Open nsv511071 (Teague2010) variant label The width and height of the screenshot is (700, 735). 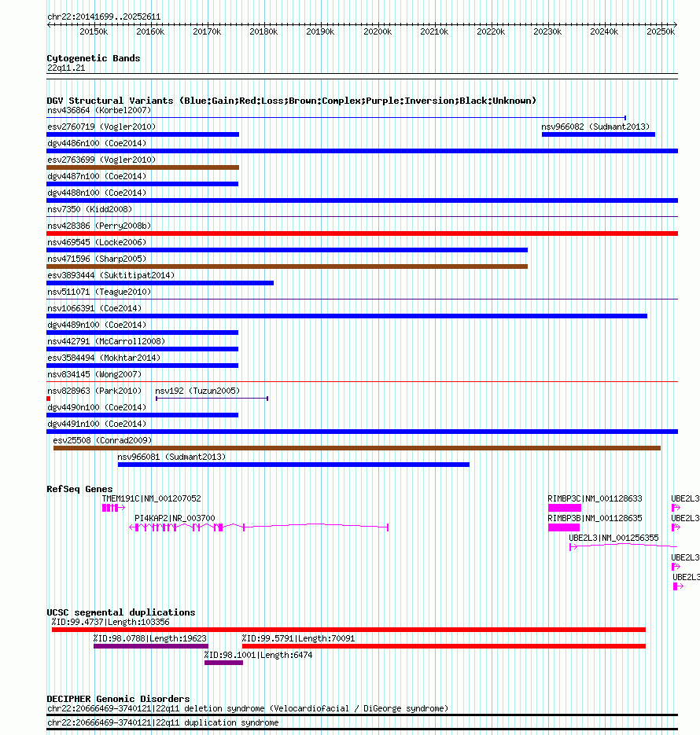pyautogui.click(x=99, y=292)
